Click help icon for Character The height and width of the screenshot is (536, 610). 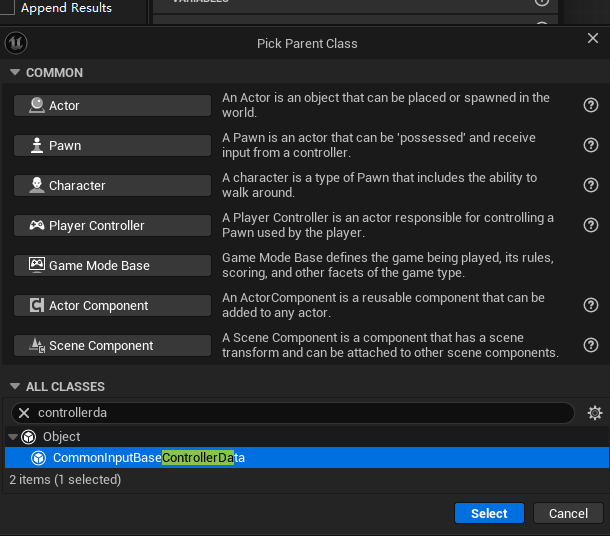[x=590, y=186]
